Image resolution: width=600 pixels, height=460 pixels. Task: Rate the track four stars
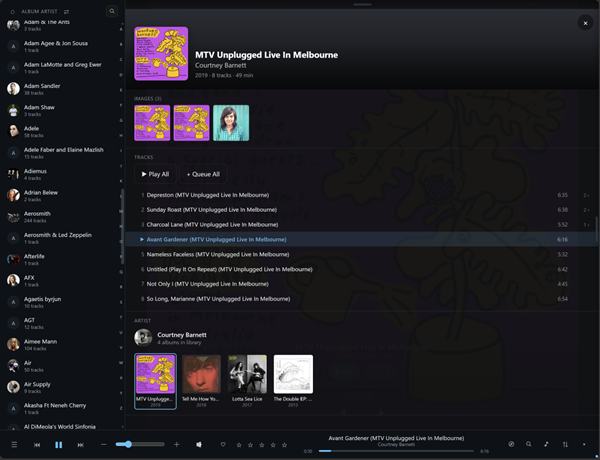click(x=273, y=445)
